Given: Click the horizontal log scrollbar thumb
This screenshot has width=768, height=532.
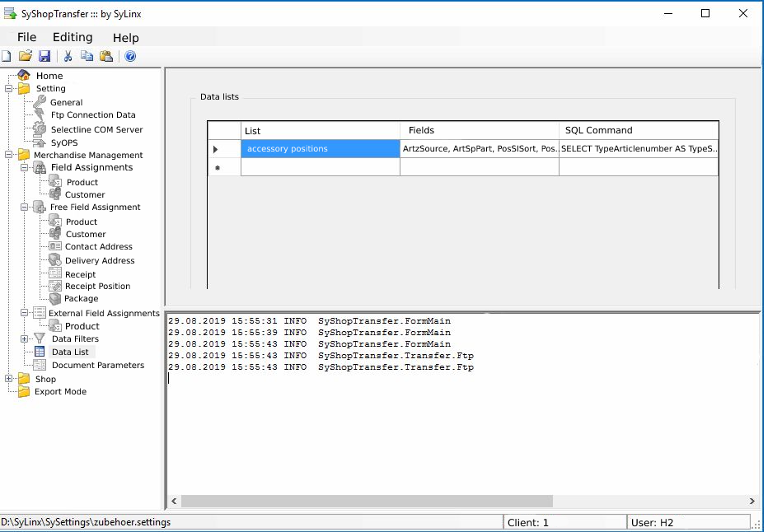Looking at the screenshot, I should [367, 502].
